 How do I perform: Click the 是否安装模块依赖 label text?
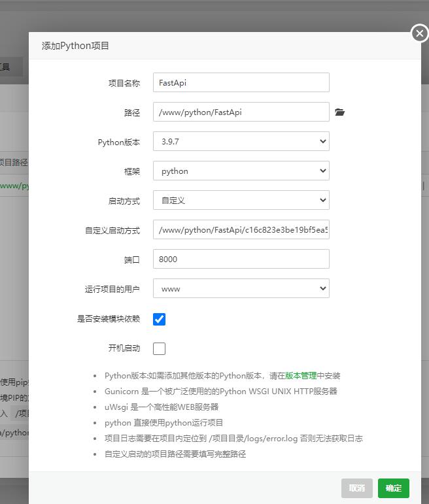(108, 319)
